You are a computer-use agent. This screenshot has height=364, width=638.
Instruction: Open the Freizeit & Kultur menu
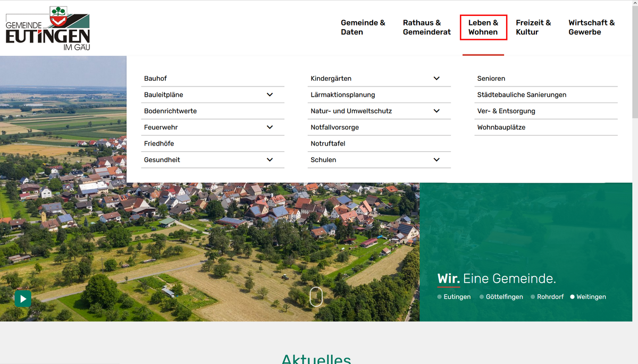[533, 28]
